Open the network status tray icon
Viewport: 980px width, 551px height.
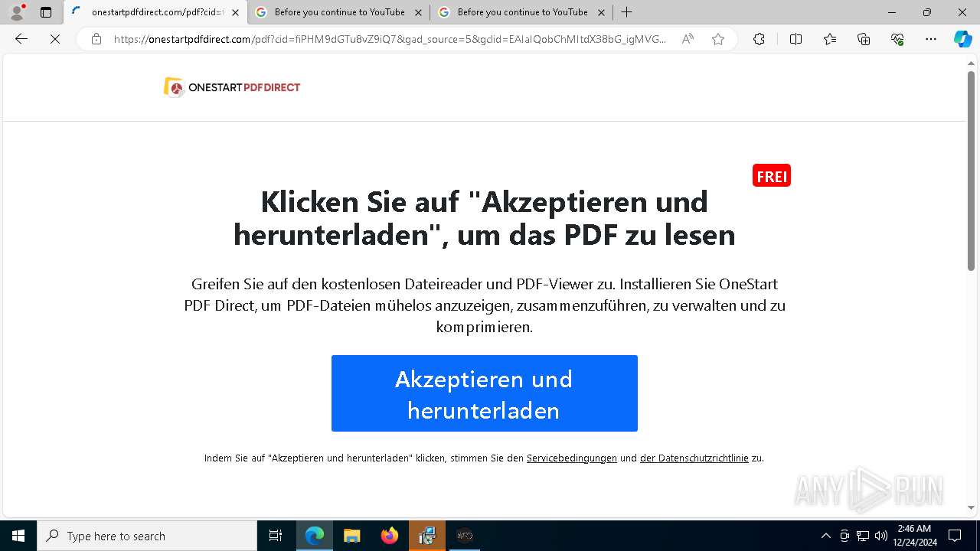(863, 536)
